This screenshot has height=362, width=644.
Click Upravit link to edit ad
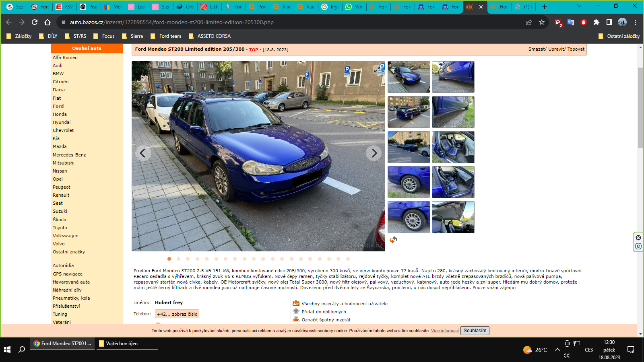[x=557, y=49]
